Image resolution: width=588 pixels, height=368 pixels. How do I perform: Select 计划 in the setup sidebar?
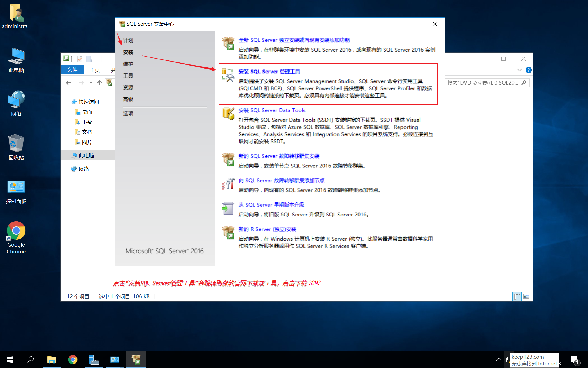pos(128,40)
